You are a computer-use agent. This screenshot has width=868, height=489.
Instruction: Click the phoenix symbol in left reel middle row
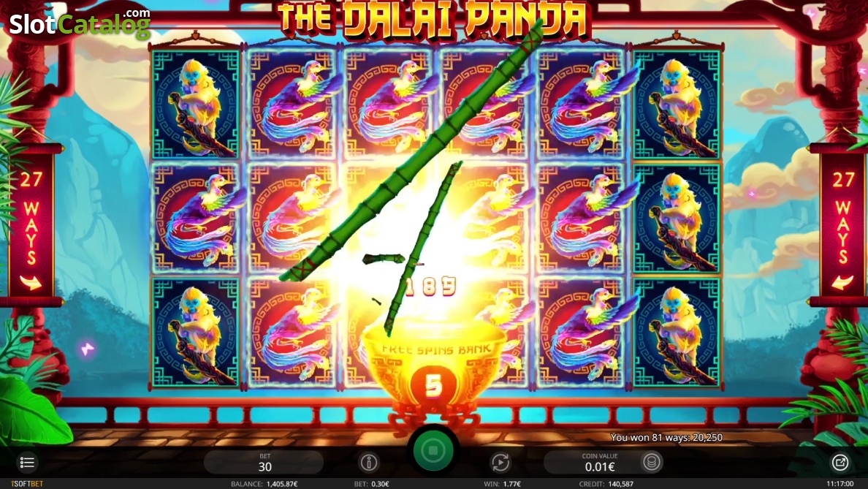(x=195, y=219)
